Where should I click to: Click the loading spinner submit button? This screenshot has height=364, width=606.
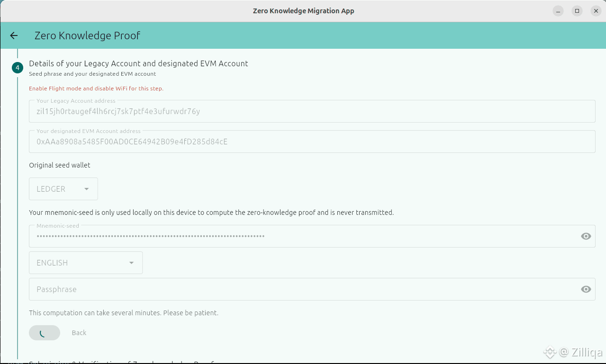pyautogui.click(x=45, y=333)
